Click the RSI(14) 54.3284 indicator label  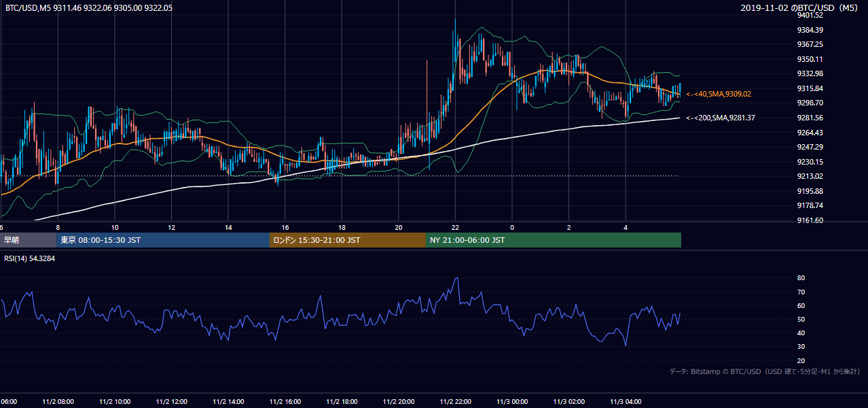click(30, 258)
